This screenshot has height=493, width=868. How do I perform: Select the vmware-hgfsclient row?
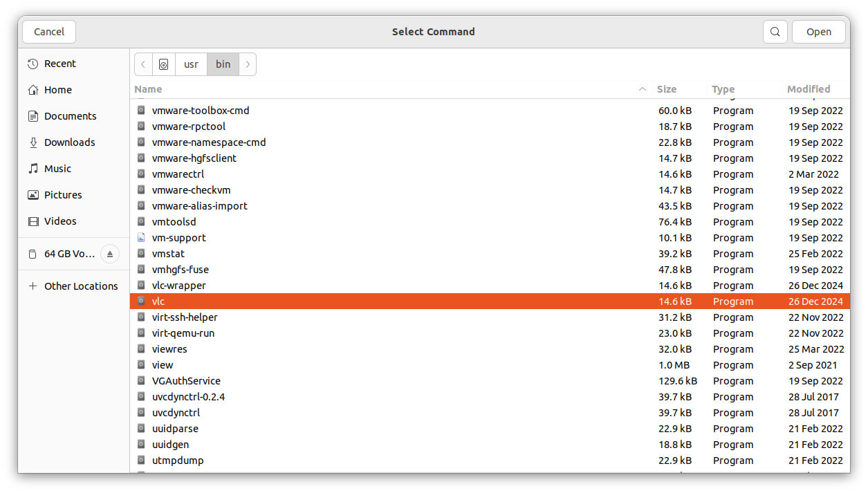pos(490,158)
